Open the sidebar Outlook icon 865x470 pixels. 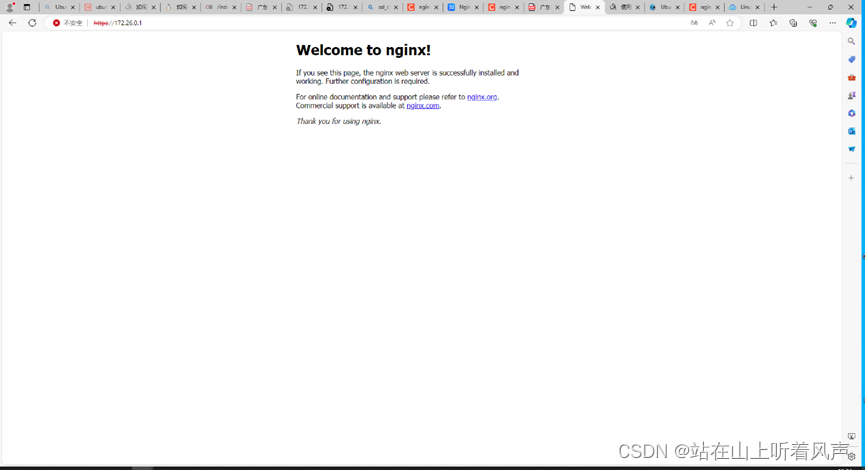pyautogui.click(x=851, y=131)
